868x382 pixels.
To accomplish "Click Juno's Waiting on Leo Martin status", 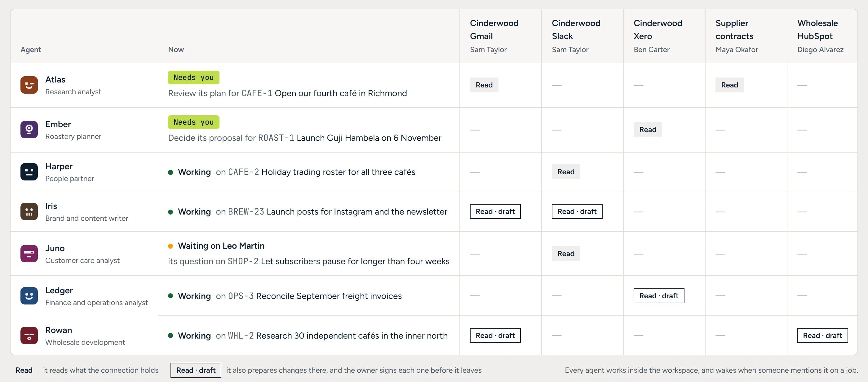I will [x=221, y=246].
